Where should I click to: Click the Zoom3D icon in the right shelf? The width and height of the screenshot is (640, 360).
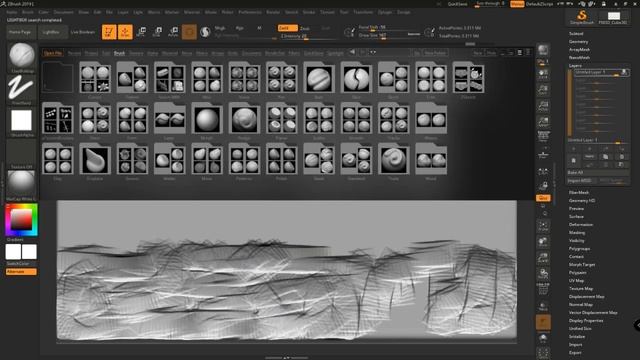(543, 258)
